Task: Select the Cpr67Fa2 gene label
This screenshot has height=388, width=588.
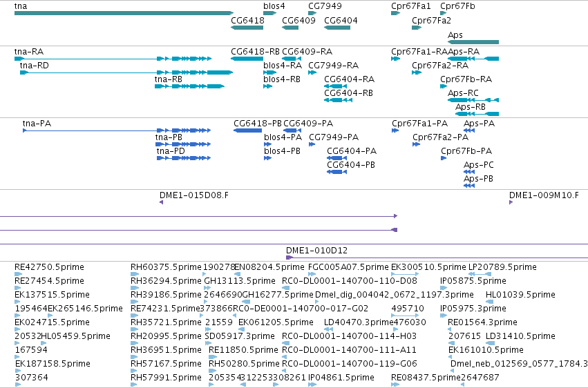Action: [x=431, y=20]
